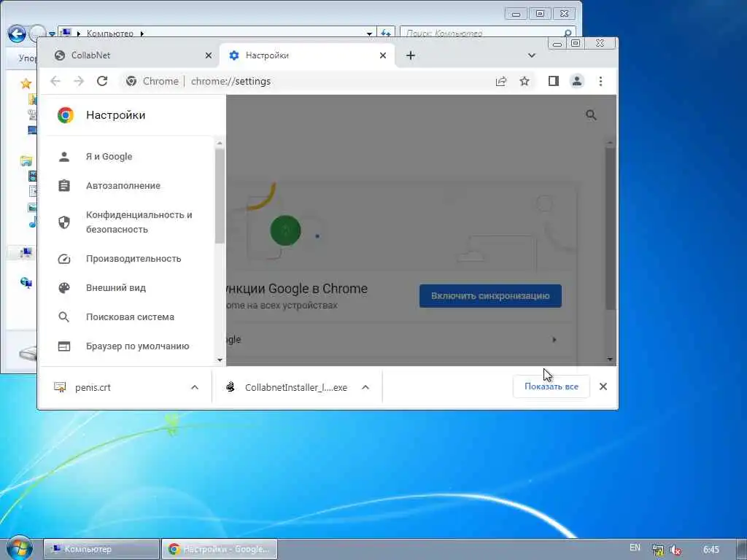
Task: Select the Настройки tab
Action: pyautogui.click(x=307, y=55)
